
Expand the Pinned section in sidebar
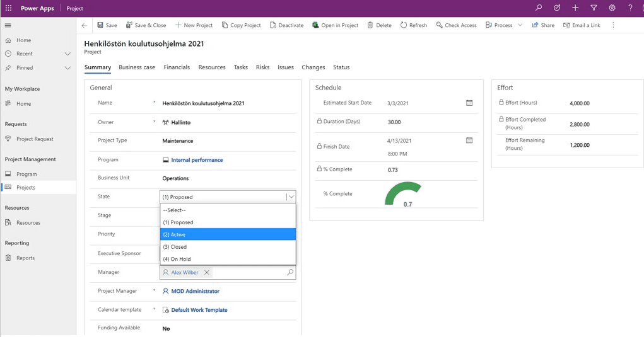pyautogui.click(x=67, y=67)
